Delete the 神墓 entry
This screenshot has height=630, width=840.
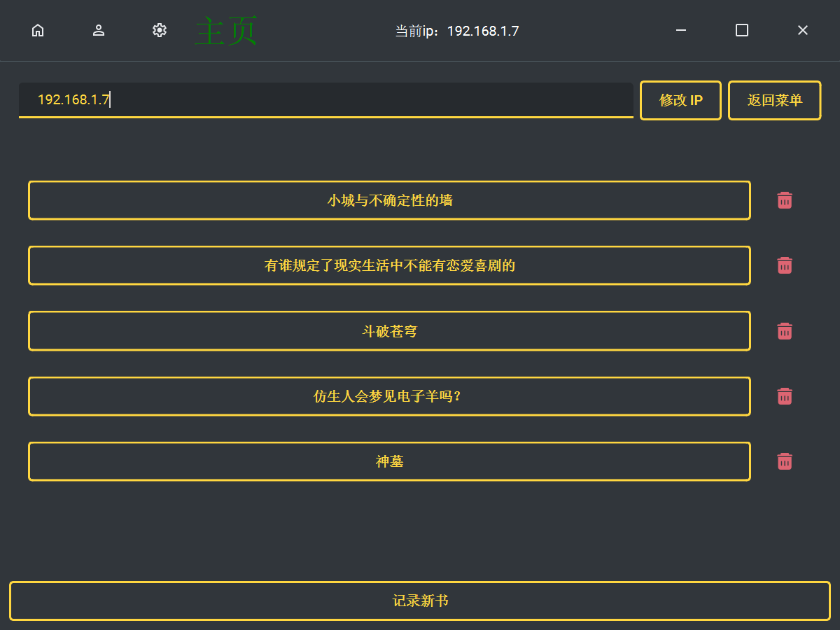[x=785, y=461]
